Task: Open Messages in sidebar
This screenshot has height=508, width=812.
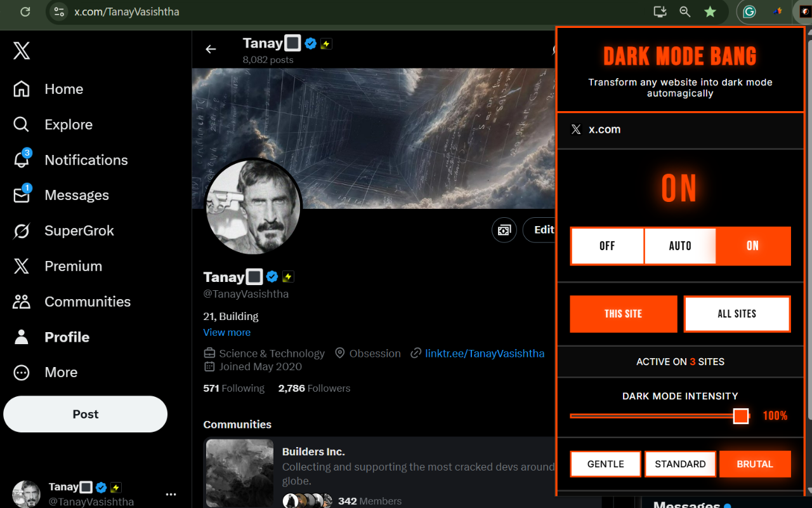Action: pyautogui.click(x=61, y=195)
